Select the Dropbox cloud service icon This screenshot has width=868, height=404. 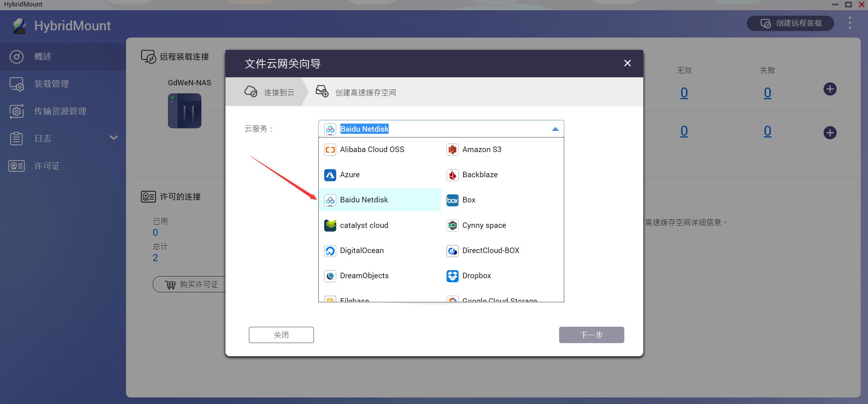(452, 276)
